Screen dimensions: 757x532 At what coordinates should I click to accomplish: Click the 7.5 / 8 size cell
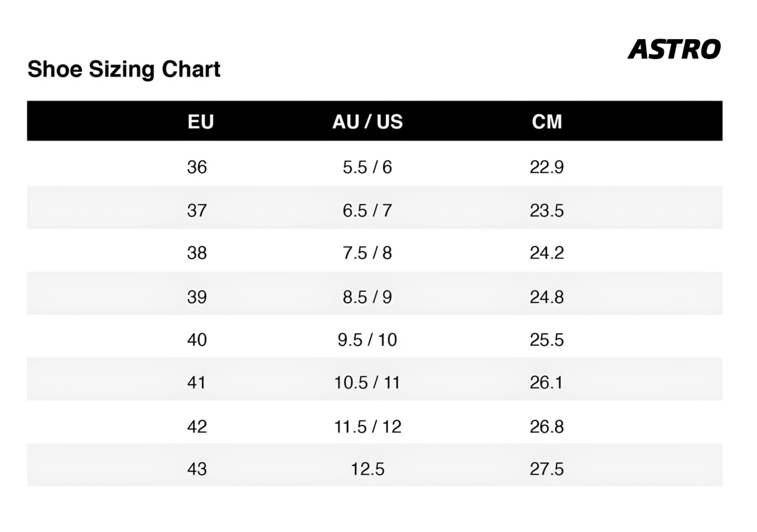click(x=367, y=253)
